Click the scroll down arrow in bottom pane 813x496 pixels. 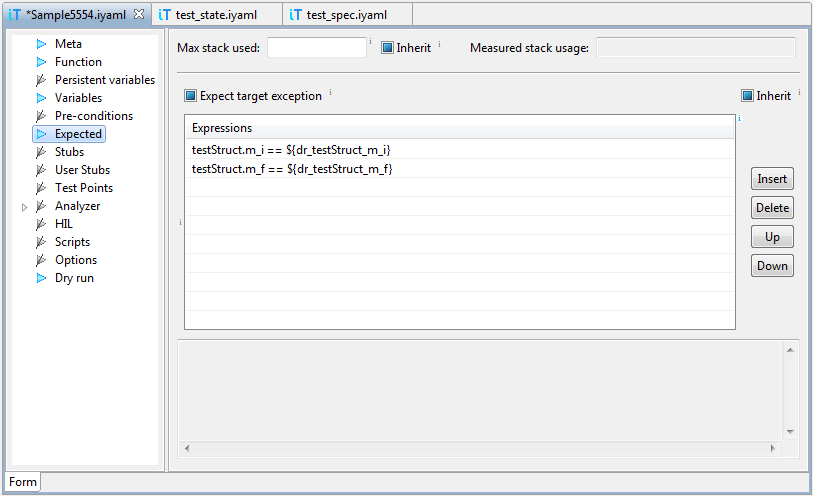(790, 431)
